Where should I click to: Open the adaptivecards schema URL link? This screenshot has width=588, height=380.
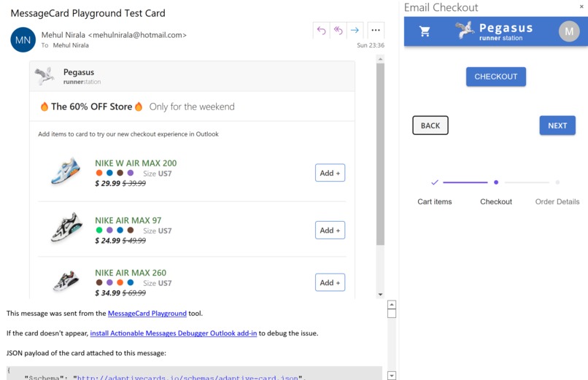coord(187,377)
